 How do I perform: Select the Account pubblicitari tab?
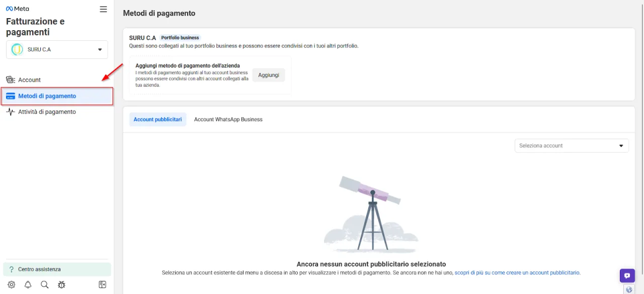point(157,119)
